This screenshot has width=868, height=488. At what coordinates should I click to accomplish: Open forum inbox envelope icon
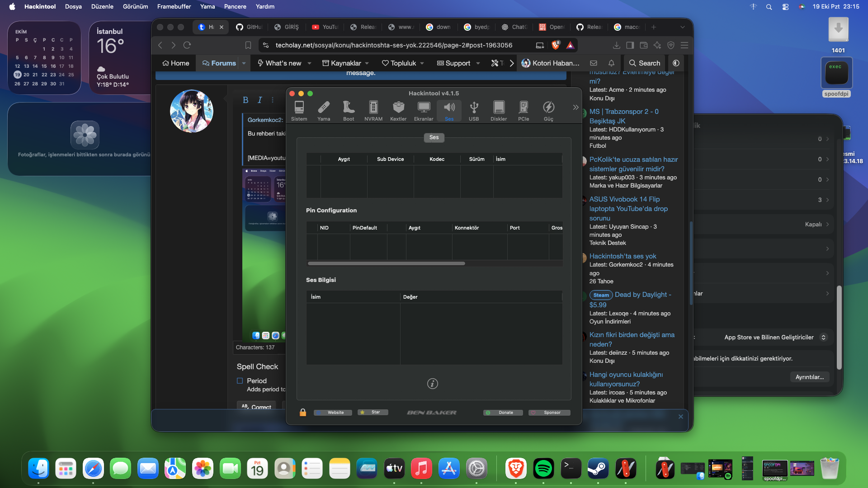pos(594,63)
